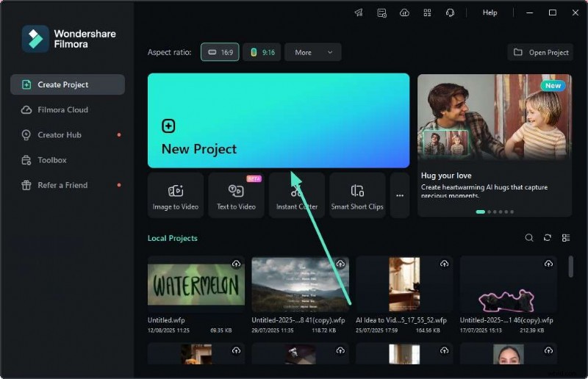
Task: Open the Smart Short Clips tool
Action: pos(357,195)
